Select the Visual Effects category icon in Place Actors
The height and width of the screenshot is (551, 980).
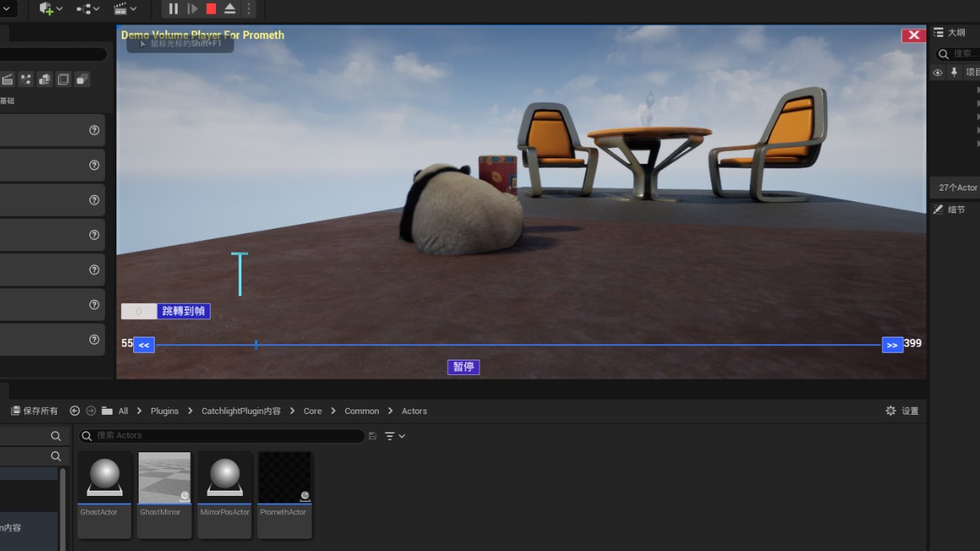click(26, 80)
